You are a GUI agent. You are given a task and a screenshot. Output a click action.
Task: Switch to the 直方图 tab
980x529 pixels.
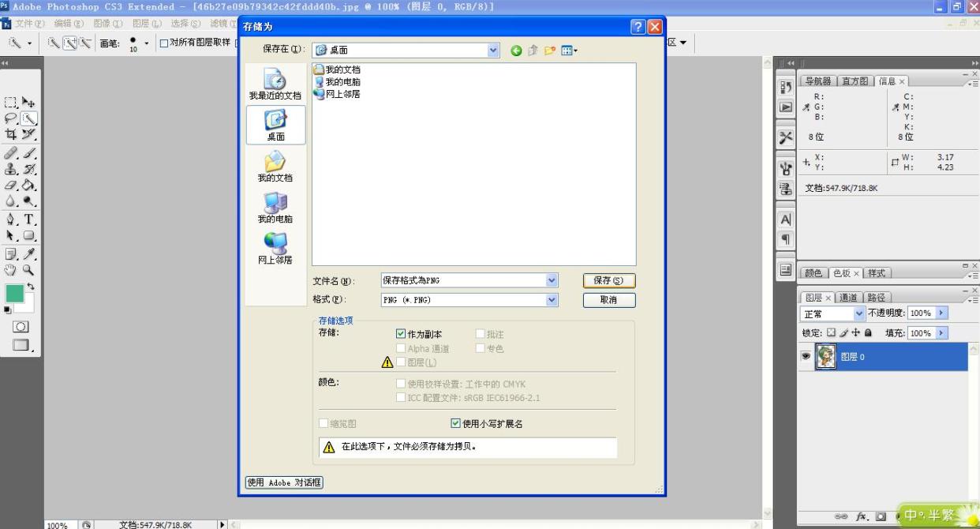pos(855,81)
